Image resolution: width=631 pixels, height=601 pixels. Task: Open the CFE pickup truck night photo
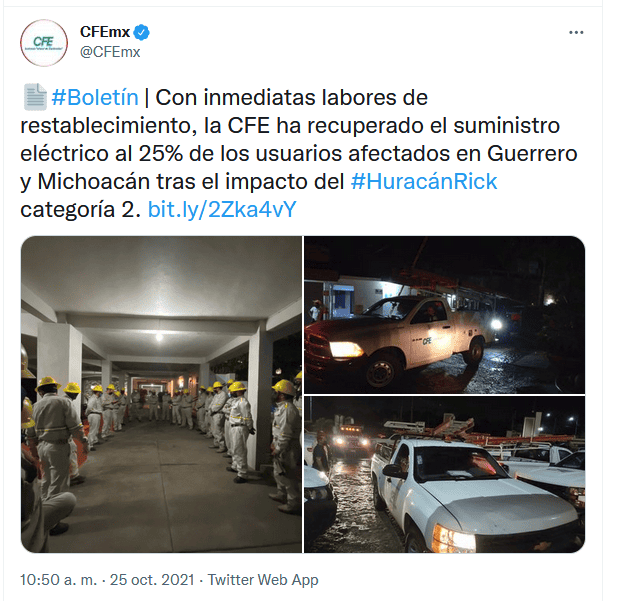point(444,315)
